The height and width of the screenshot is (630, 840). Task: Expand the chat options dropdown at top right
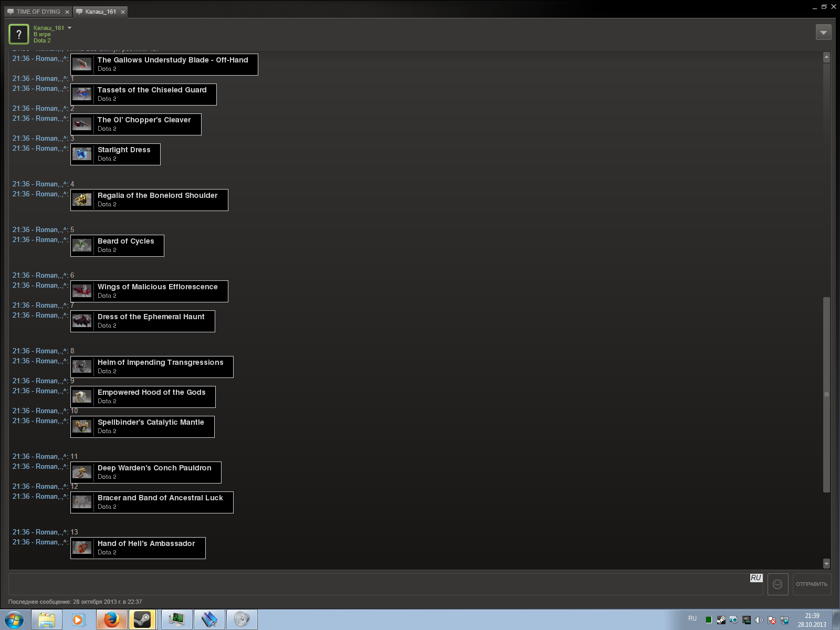coord(823,33)
